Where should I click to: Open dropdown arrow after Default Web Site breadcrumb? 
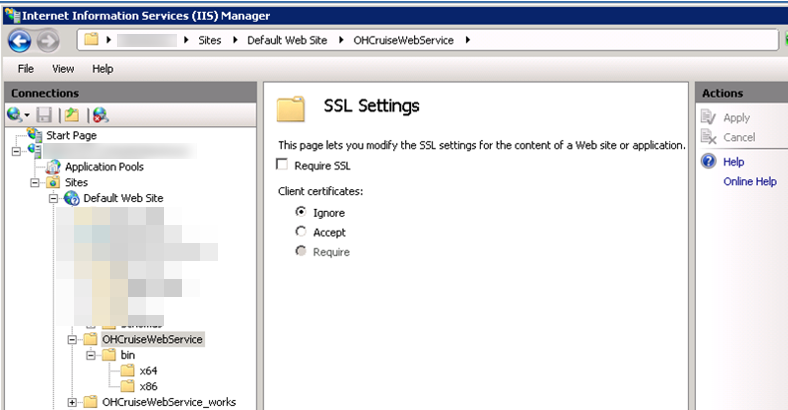341,40
